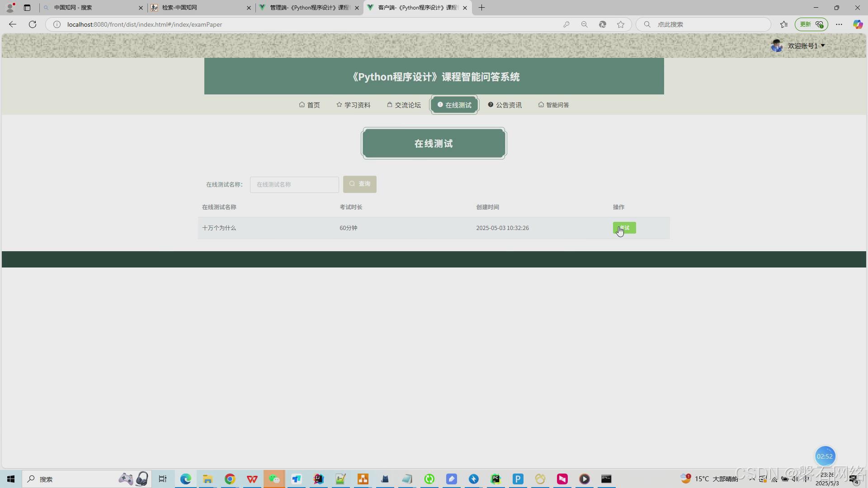The width and height of the screenshot is (868, 488).
Task: Open the password key icon
Action: 566,24
